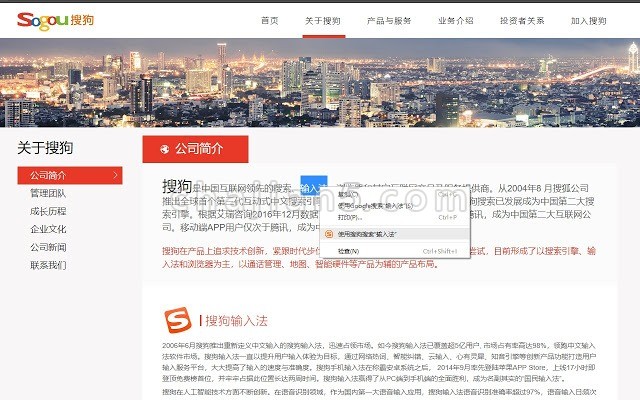640x400 pixels.
Task: Select 公司简介 in the sidebar
Action: pos(70,176)
